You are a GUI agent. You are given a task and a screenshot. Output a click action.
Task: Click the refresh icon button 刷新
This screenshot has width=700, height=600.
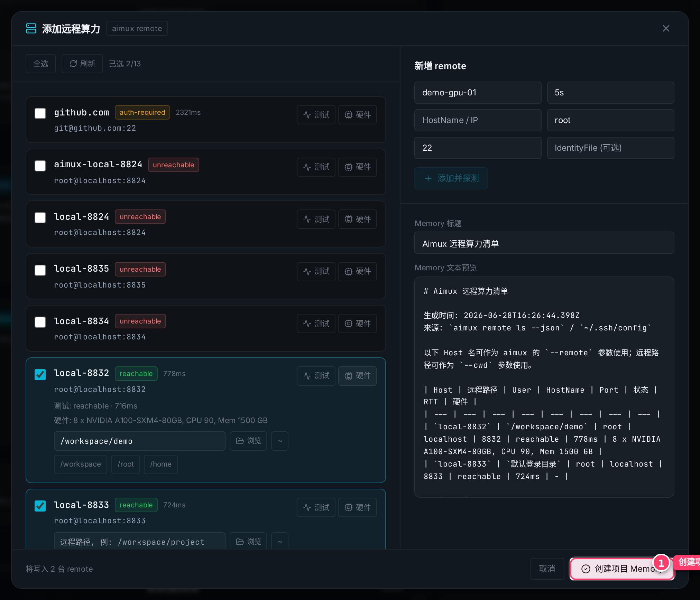point(82,64)
